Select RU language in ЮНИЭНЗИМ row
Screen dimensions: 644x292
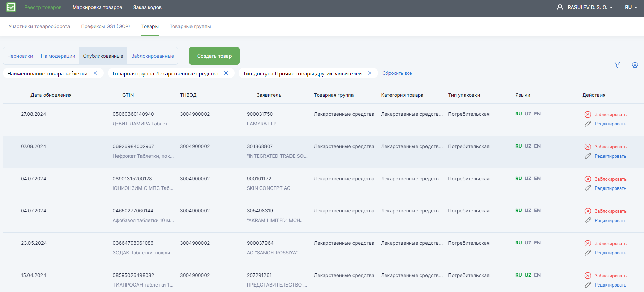point(519,178)
